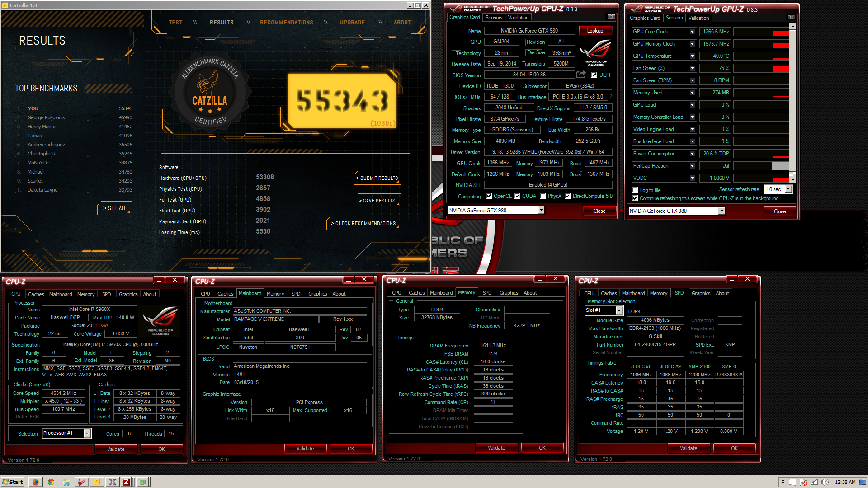The height and width of the screenshot is (488, 868).
Task: Click the Bus Interface question mark icon
Action: pos(611,97)
